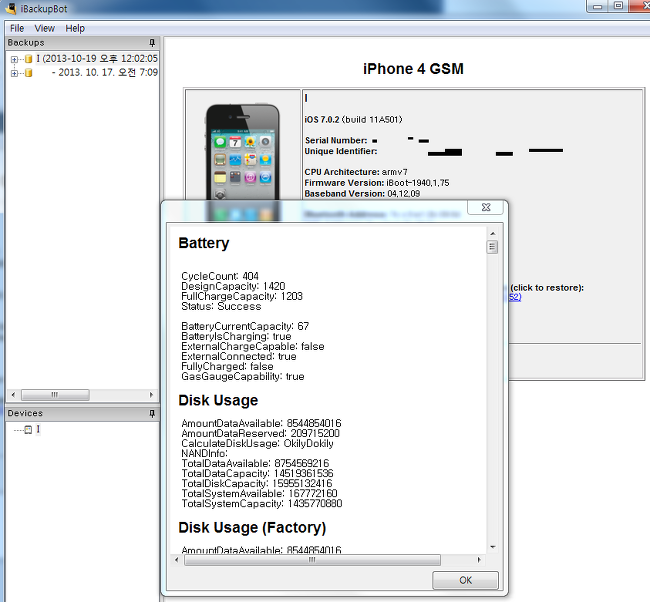Click the Backups panel horizontal scrollbar thumb
Viewport: 650px width, 602px height.
pos(55,395)
